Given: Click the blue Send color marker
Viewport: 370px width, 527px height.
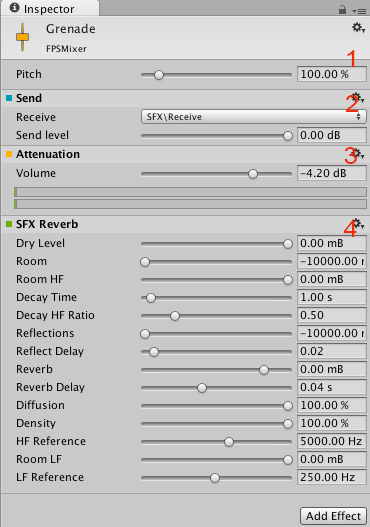Looking at the screenshot, I should [9, 98].
